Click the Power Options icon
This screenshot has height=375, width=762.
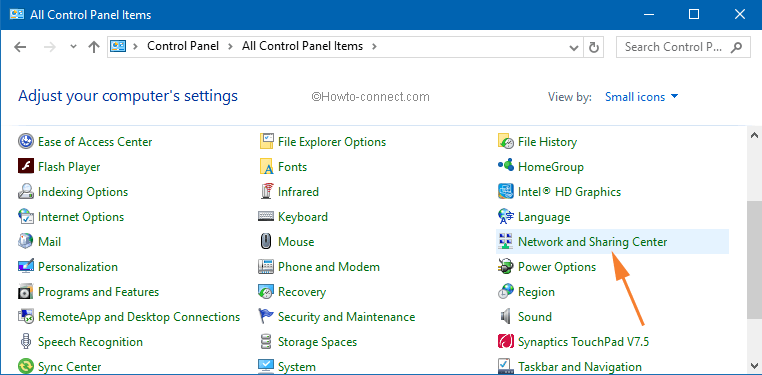(x=506, y=267)
